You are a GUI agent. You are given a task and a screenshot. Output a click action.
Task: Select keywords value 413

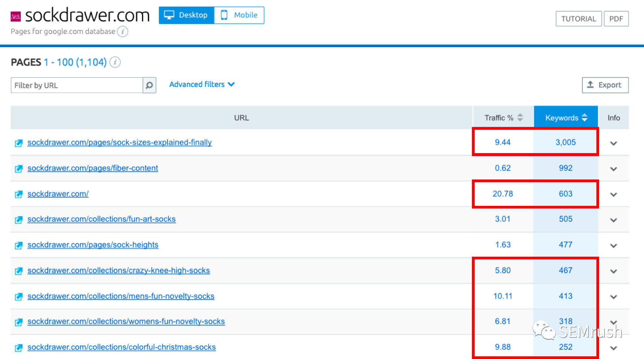pos(565,296)
